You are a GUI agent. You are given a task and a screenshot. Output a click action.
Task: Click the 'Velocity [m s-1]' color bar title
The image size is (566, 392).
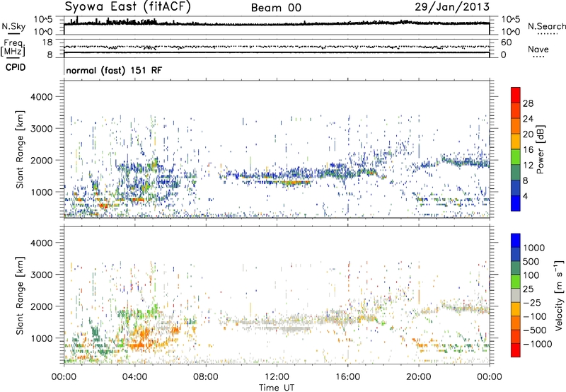(x=559, y=295)
